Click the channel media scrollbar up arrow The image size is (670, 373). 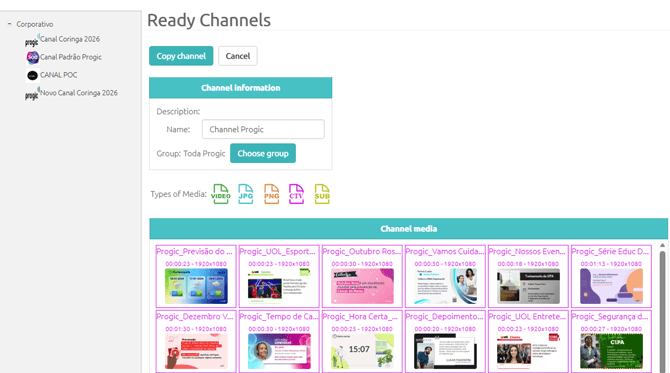(662, 245)
